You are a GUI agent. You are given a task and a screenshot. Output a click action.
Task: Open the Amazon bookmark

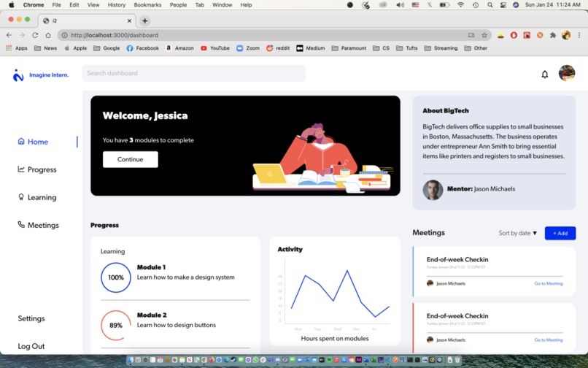pos(179,48)
